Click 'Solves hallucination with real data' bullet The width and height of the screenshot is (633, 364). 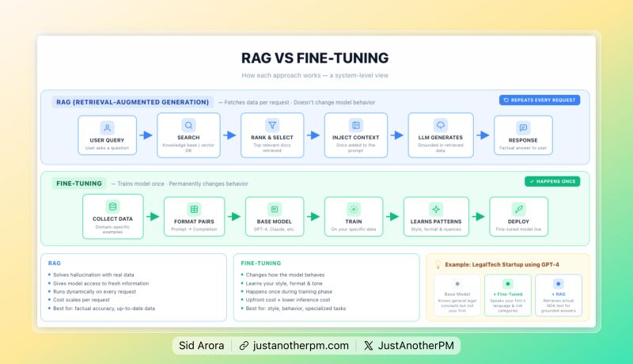pos(93,275)
